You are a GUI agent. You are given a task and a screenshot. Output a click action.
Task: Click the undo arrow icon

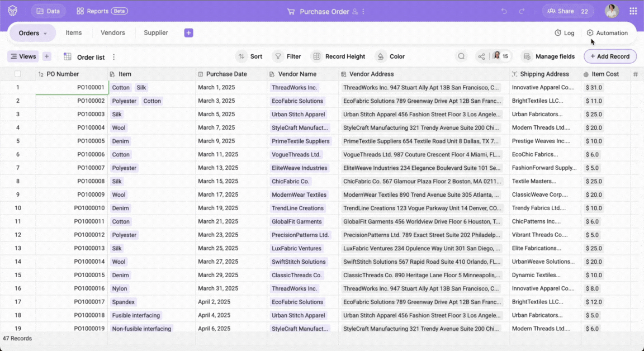504,11
